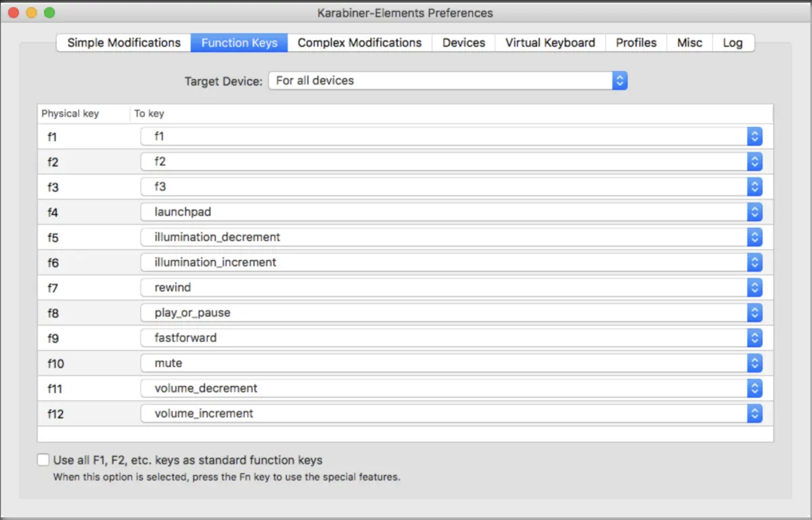Select the f4 physical key cell
Screen dimensions: 812x520
pos(84,212)
